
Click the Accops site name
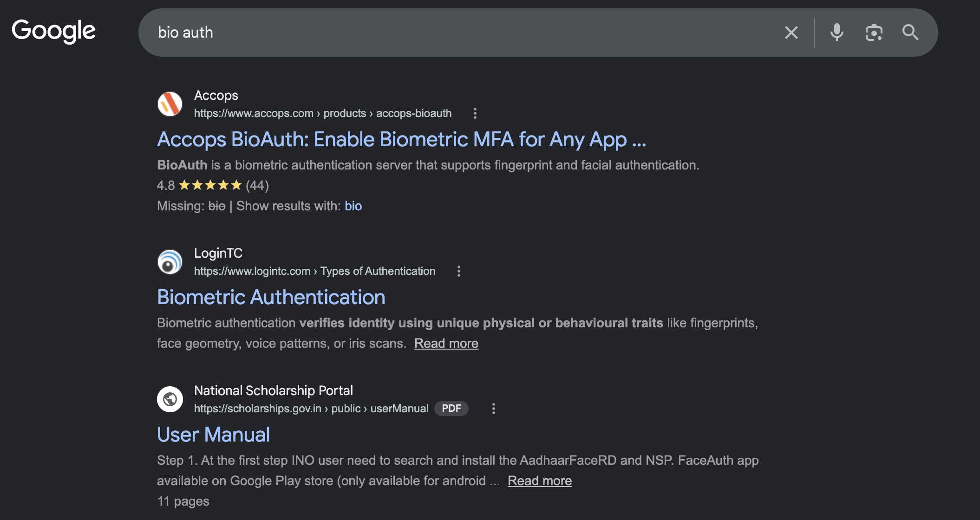pos(216,95)
